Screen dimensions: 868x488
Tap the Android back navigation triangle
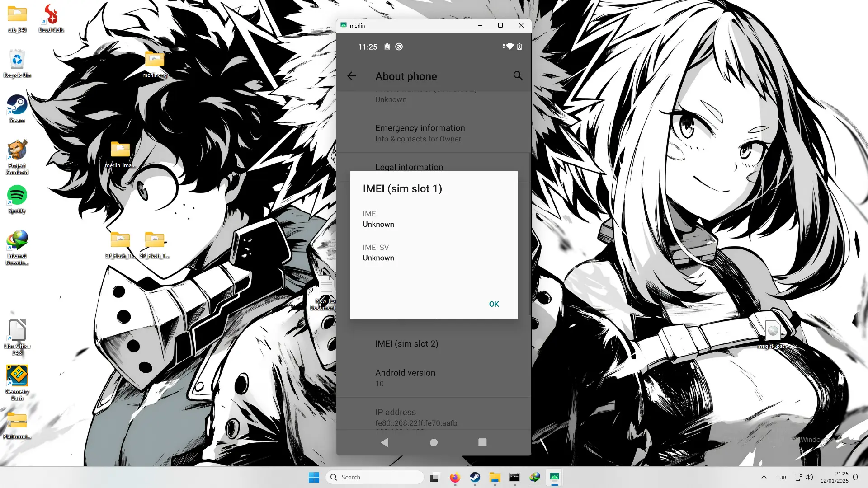[x=385, y=442]
